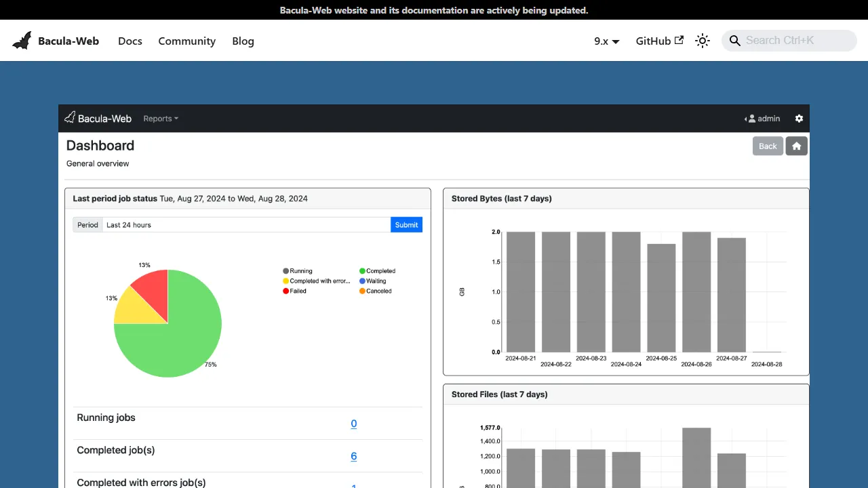Select Community in the top menu
The height and width of the screenshot is (488, 868).
point(186,41)
